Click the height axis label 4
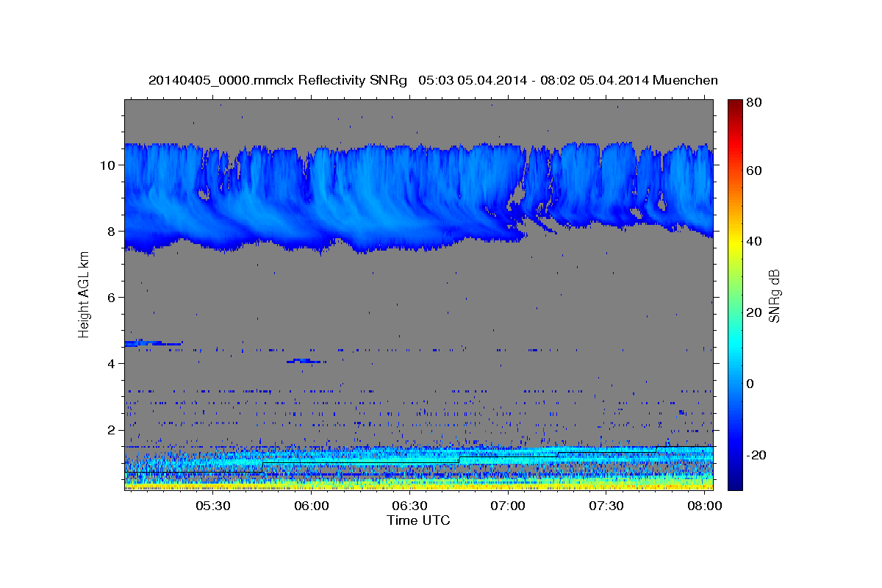This screenshot has height=588, width=882. [x=112, y=364]
